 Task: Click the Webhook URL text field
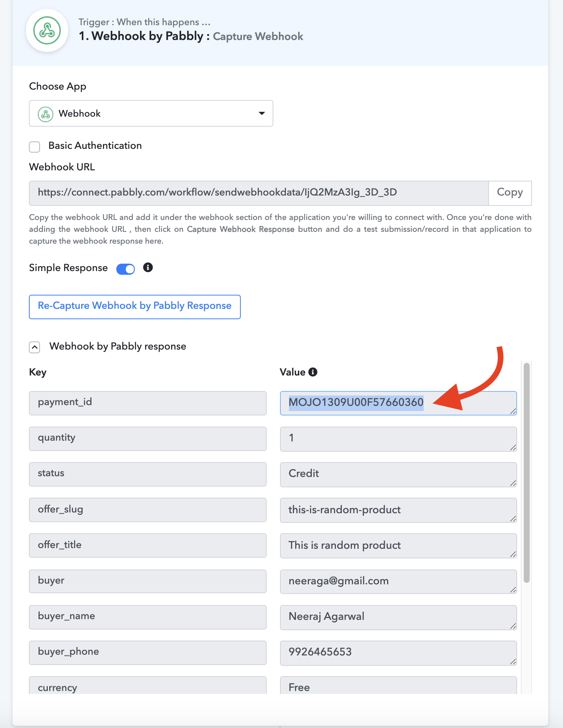[259, 193]
